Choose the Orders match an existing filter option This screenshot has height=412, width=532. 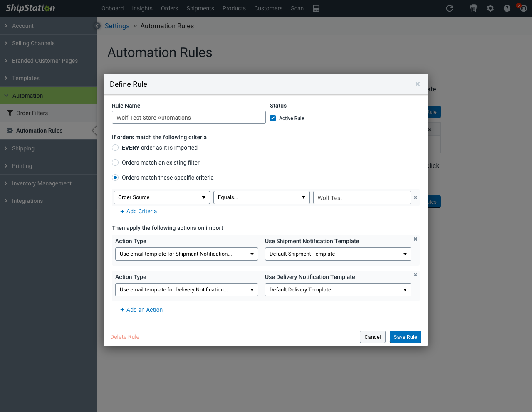point(115,163)
